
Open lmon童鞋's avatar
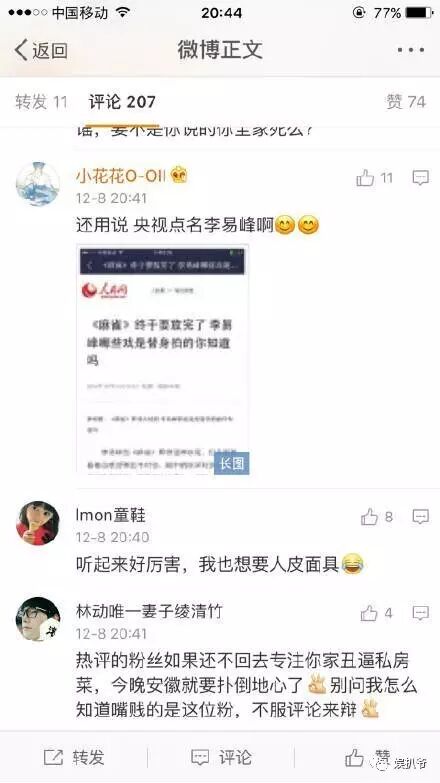coord(38,523)
